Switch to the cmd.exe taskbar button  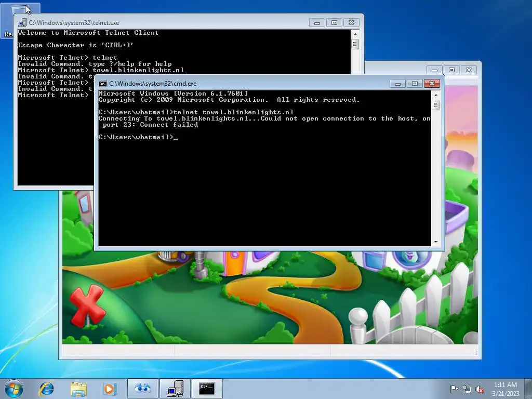click(x=207, y=389)
